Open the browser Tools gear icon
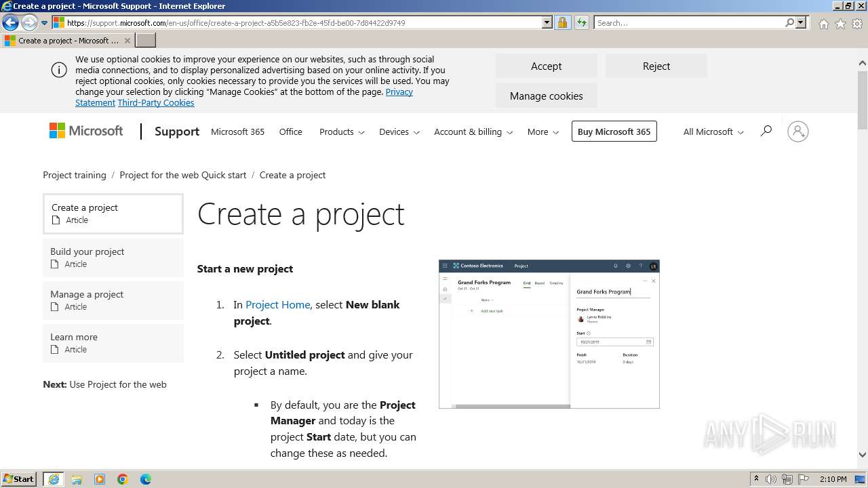This screenshot has height=488, width=868. 857,23
